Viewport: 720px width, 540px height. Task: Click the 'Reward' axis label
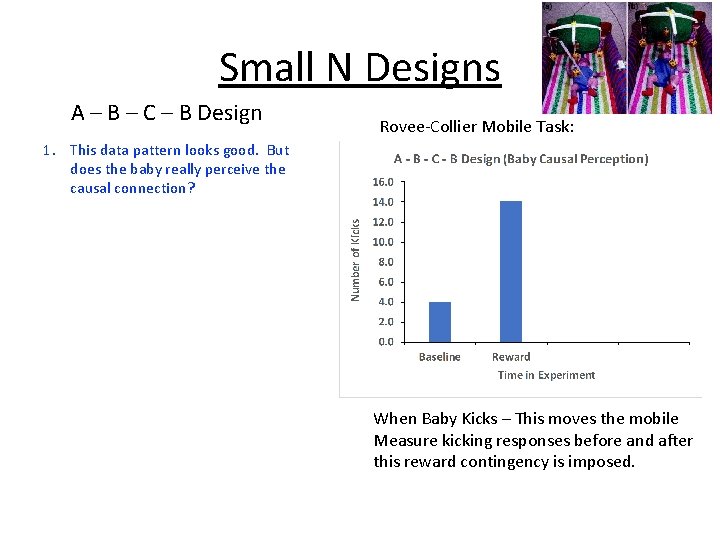511,357
